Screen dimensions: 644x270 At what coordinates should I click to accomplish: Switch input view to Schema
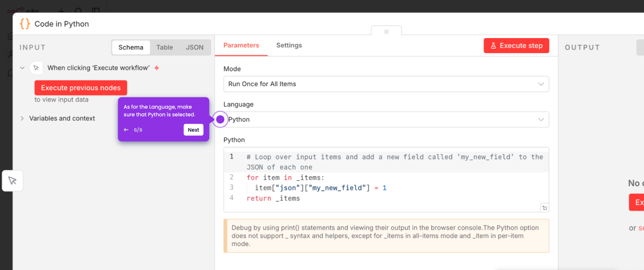[131, 48]
